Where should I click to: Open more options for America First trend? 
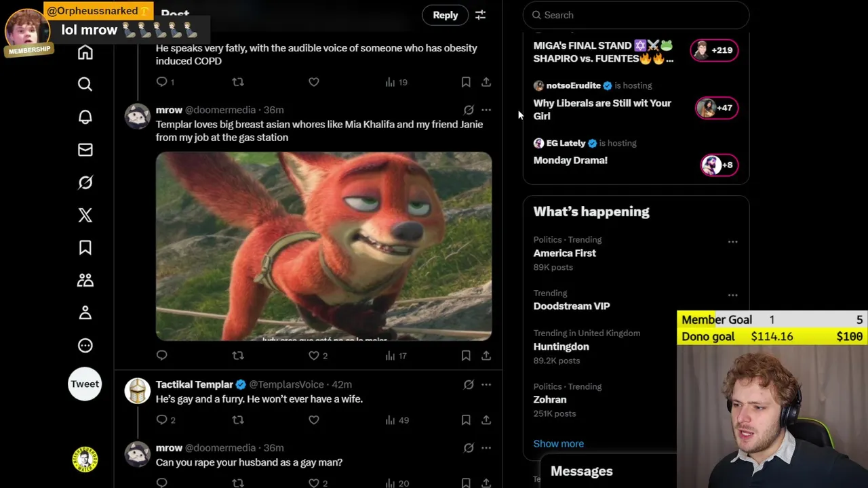pyautogui.click(x=732, y=242)
